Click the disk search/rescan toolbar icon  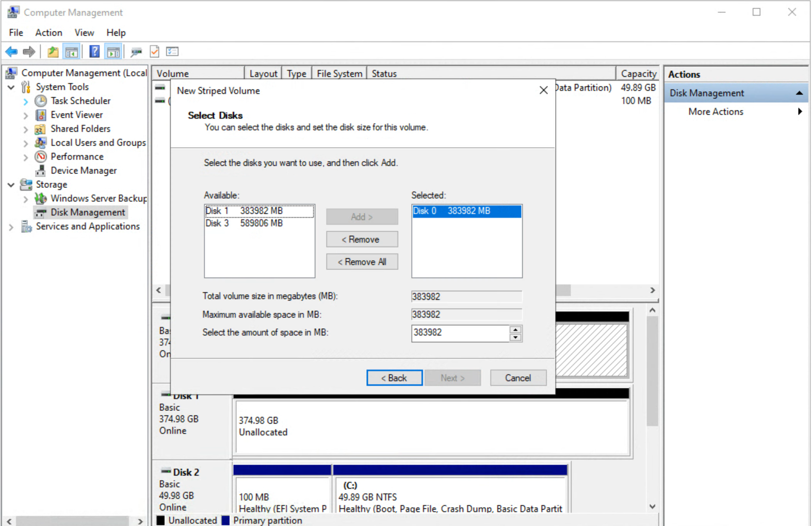[x=136, y=52]
